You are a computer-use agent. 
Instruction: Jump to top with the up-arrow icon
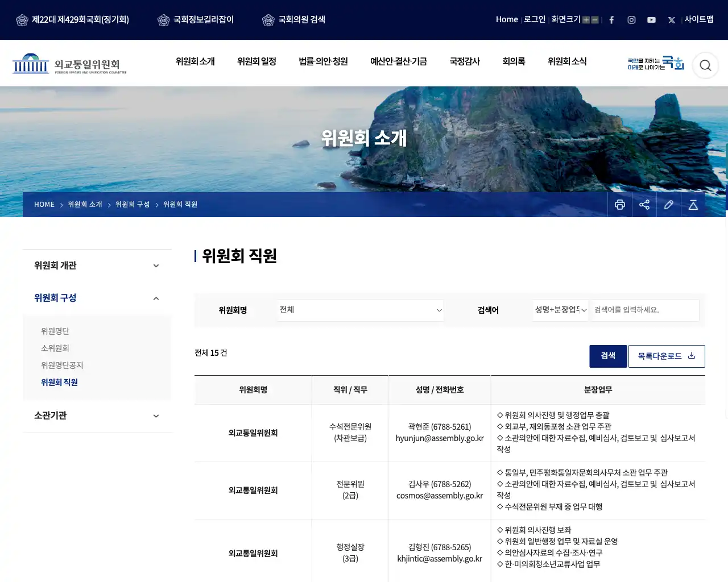coord(693,205)
